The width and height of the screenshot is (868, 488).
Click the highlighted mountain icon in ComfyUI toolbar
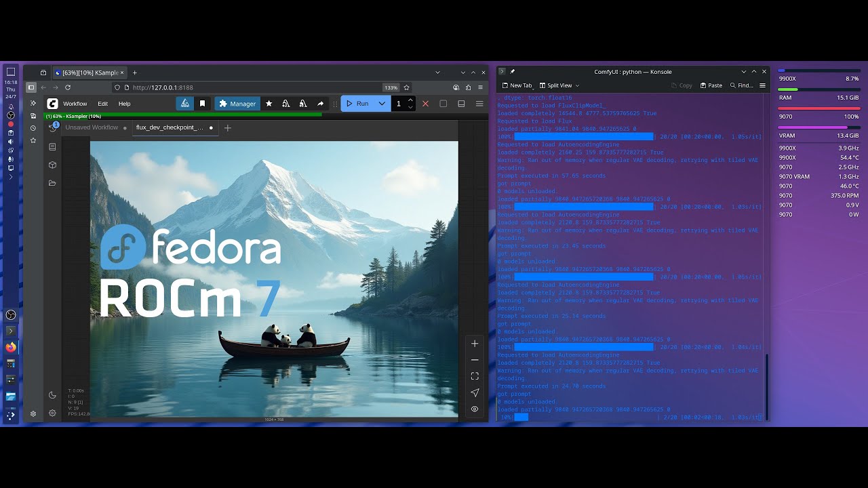(184, 104)
